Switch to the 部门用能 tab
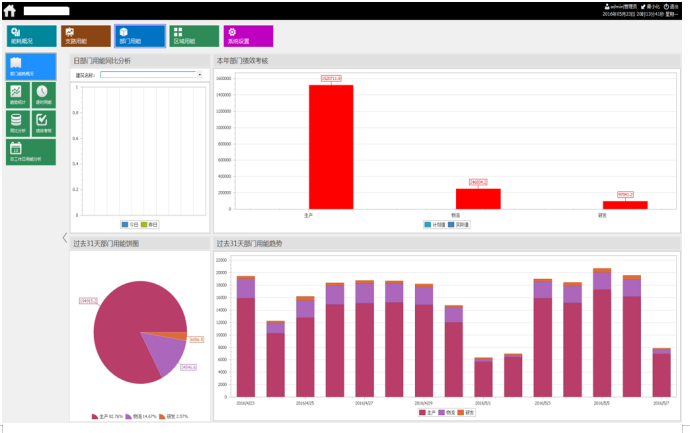Image resolution: width=690 pixels, height=433 pixels. click(140, 37)
